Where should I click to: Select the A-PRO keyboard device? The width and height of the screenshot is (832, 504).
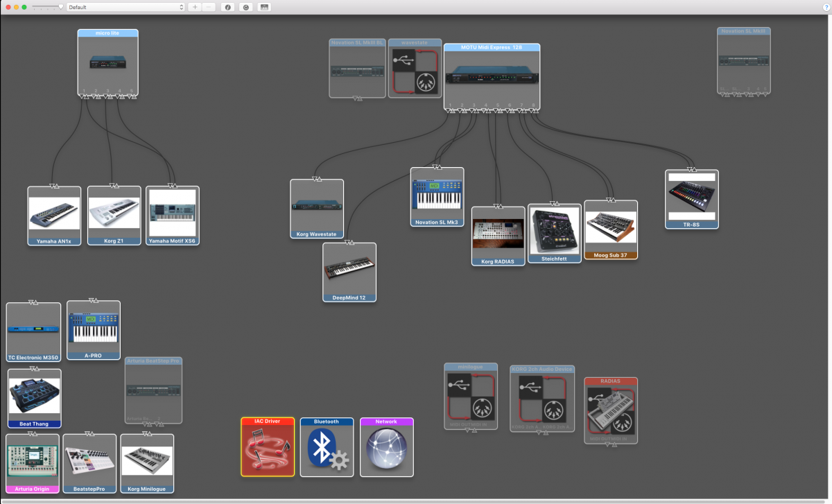coord(93,330)
